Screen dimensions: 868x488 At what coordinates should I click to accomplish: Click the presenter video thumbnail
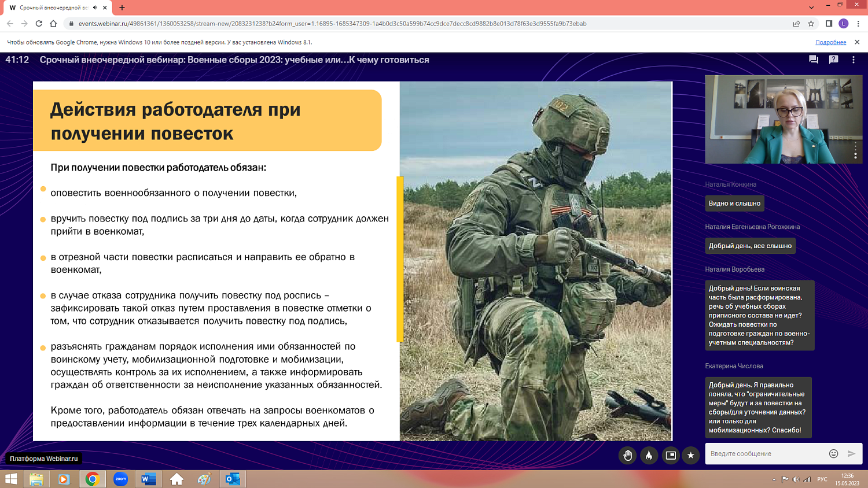point(784,119)
